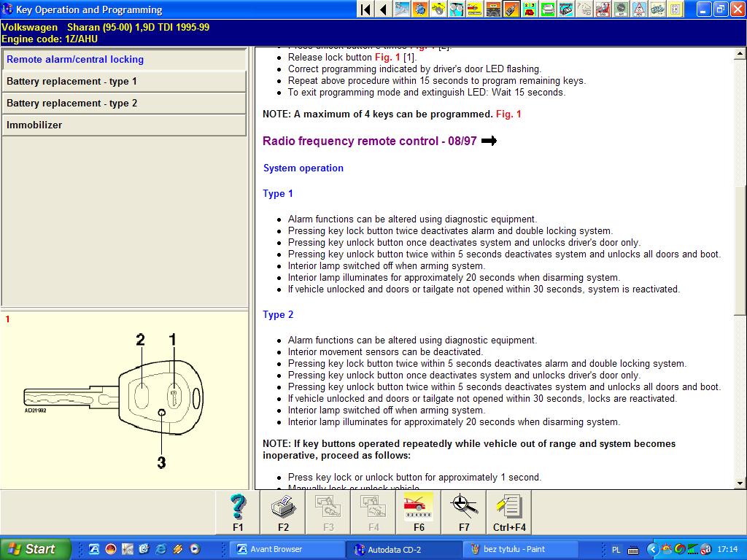Click the System operation heading
Image resolution: width=747 pixels, height=560 pixels.
click(303, 168)
